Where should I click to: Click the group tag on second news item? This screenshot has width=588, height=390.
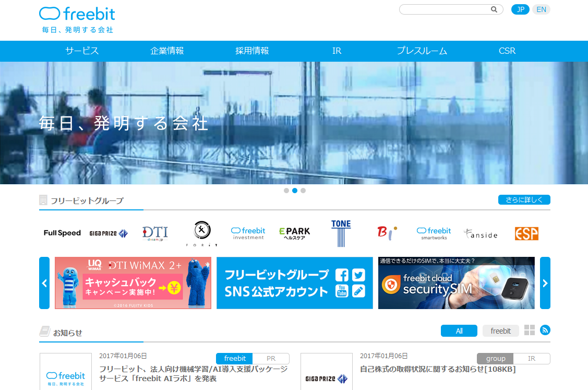495,359
